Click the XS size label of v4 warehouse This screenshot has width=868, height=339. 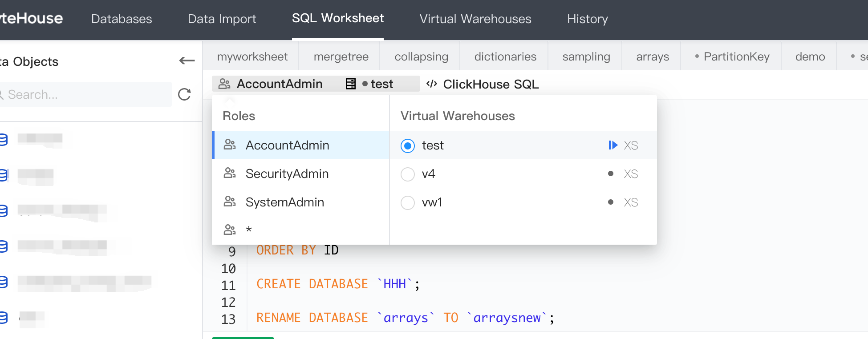click(x=631, y=174)
